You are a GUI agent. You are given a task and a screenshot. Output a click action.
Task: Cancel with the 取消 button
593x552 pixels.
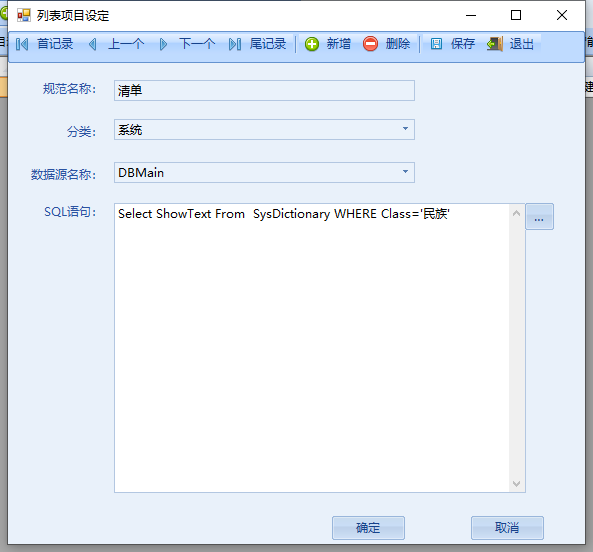point(507,528)
